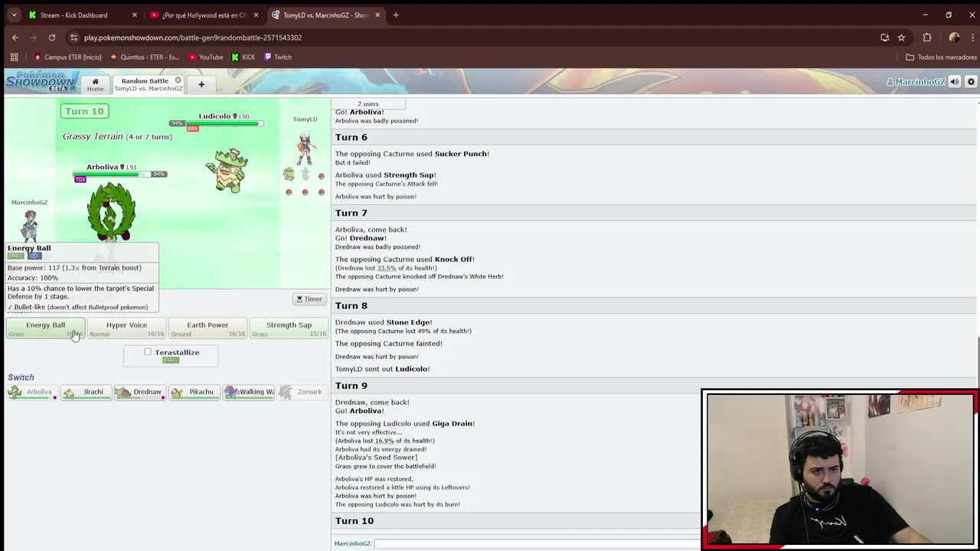Bookmark this page with the star icon

coord(901,37)
